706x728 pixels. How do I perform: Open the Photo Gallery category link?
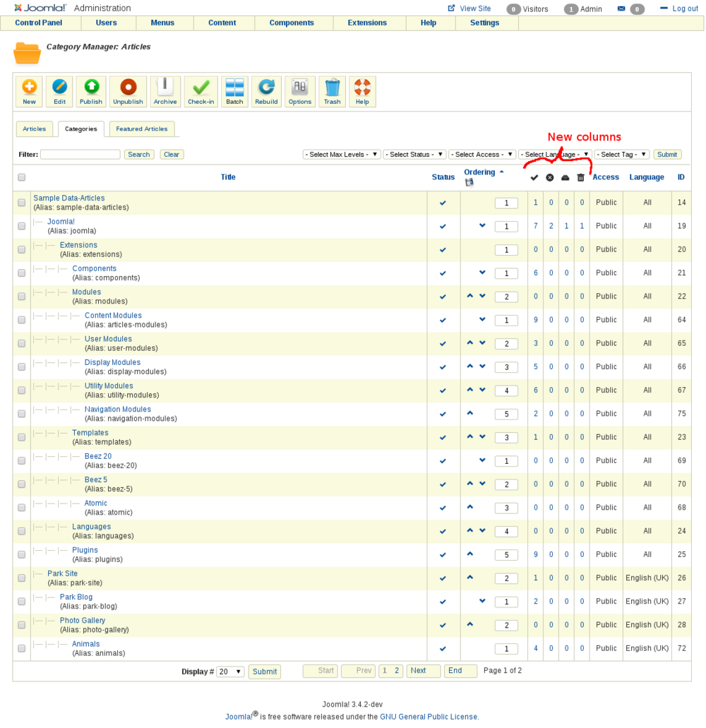[x=83, y=621]
